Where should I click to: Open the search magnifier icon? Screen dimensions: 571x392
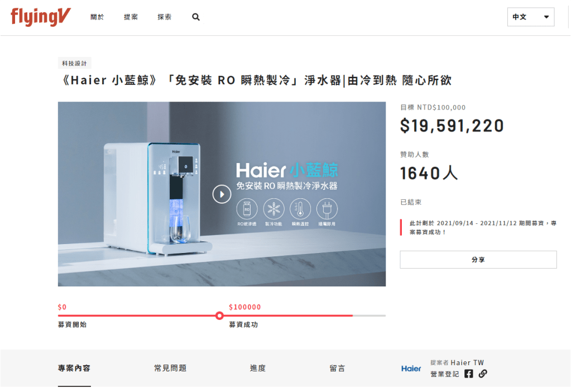coord(196,17)
